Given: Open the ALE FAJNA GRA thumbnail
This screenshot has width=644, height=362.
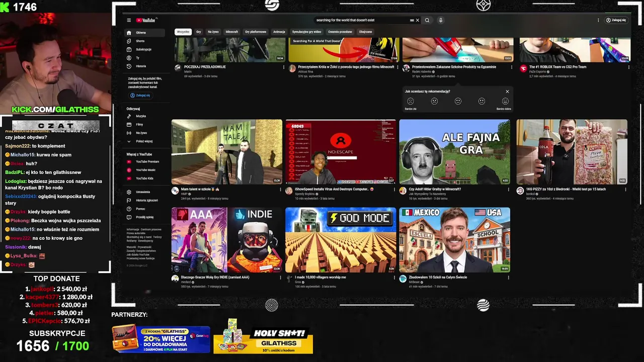Looking at the screenshot, I should pyautogui.click(x=454, y=152).
